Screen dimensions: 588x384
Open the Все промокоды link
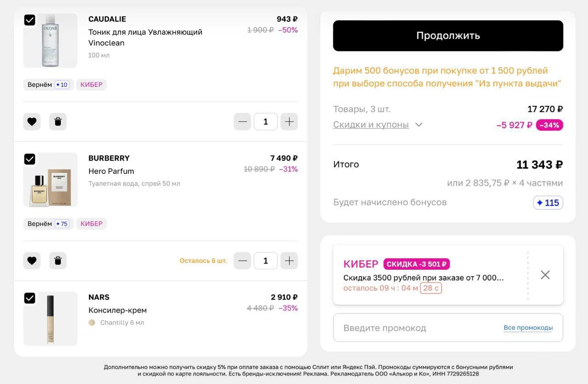click(528, 328)
